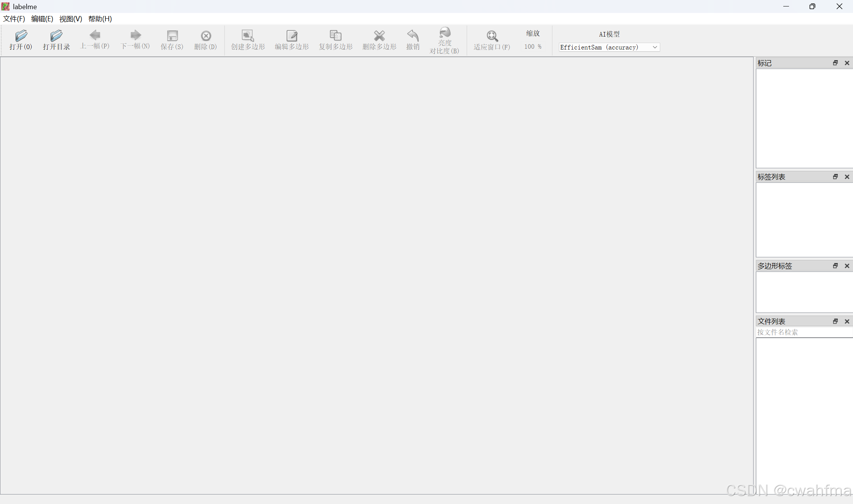Close the 多边形标签 panel
853x504 pixels.
847,266
